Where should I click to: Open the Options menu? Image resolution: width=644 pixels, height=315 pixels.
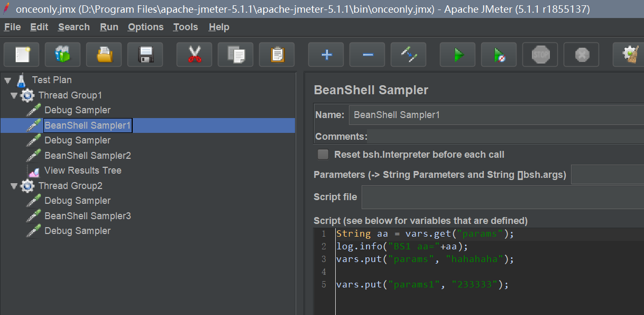[x=146, y=27]
